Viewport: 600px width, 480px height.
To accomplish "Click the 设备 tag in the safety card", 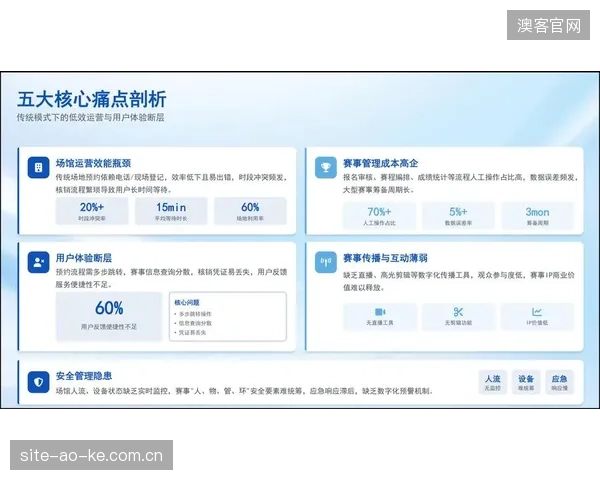I will 526,382.
